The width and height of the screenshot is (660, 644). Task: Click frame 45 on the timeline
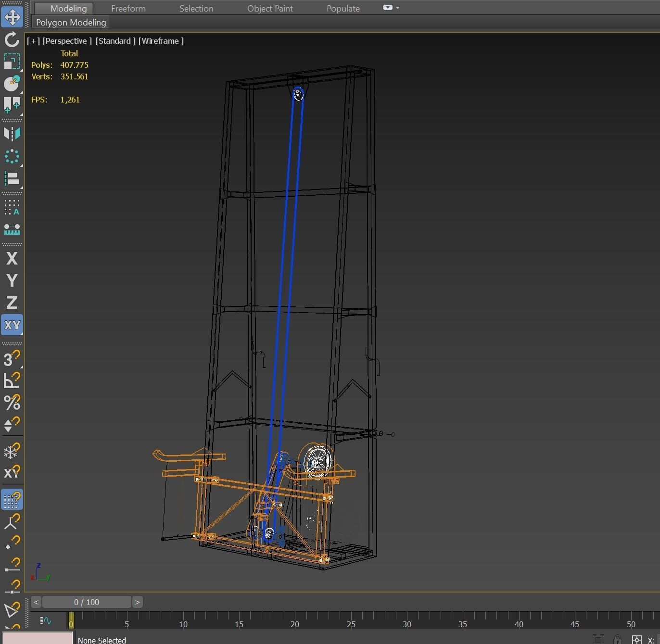tap(574, 624)
